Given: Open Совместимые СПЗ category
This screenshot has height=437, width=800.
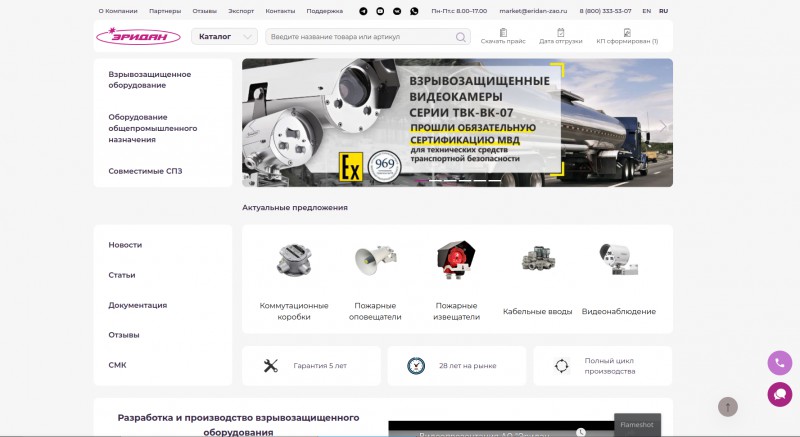Looking at the screenshot, I should [145, 171].
